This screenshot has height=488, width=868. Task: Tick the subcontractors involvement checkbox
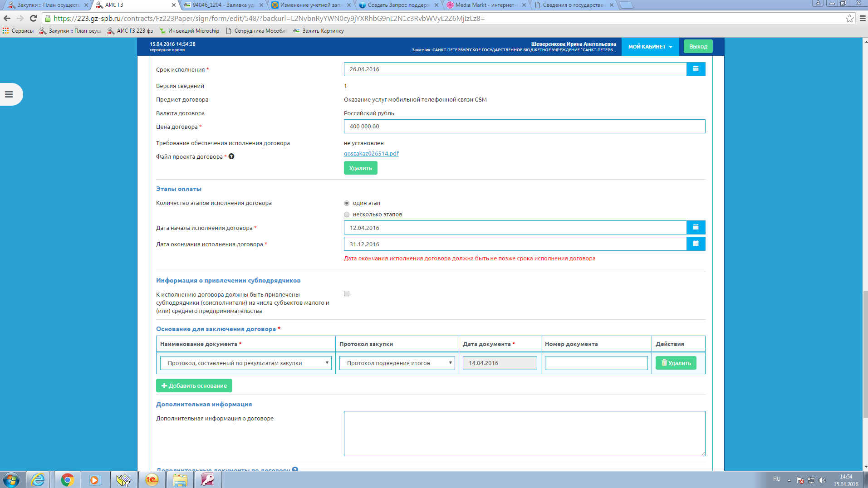point(347,293)
